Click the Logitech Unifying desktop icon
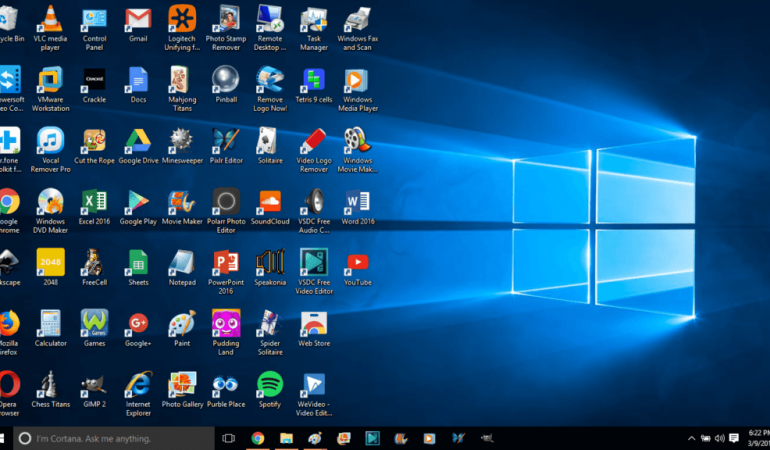 182,19
